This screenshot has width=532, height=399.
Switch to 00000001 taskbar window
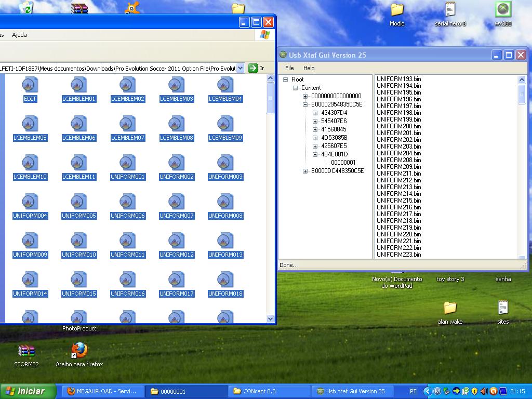[x=186, y=391]
